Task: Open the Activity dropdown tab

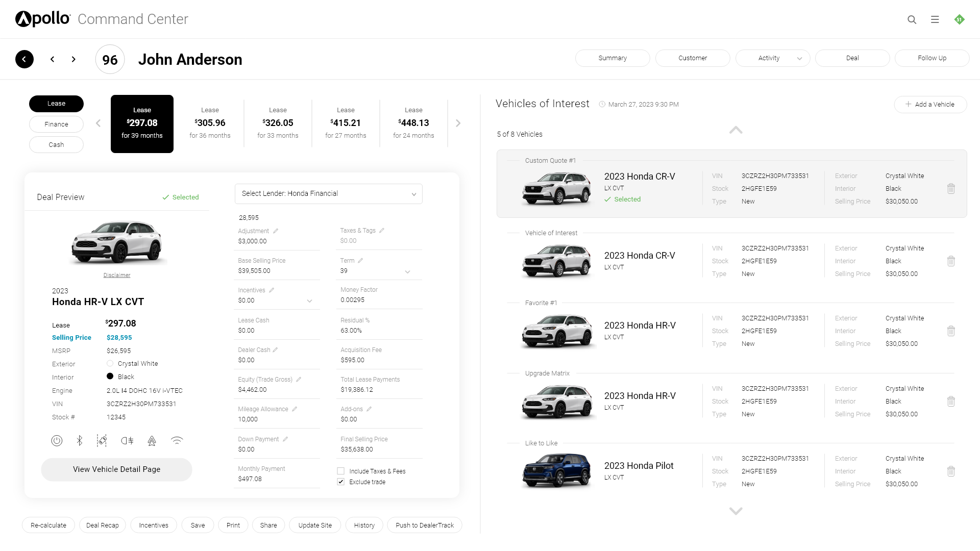Action: tap(772, 58)
